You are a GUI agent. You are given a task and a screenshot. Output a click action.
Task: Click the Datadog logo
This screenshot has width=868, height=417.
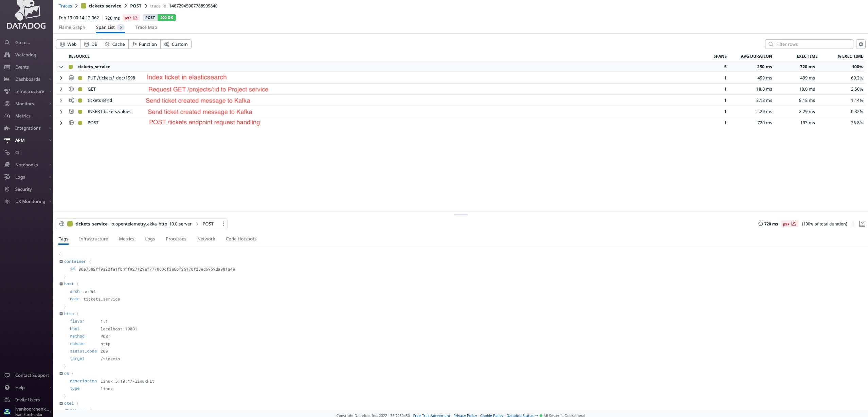pyautogui.click(x=26, y=14)
